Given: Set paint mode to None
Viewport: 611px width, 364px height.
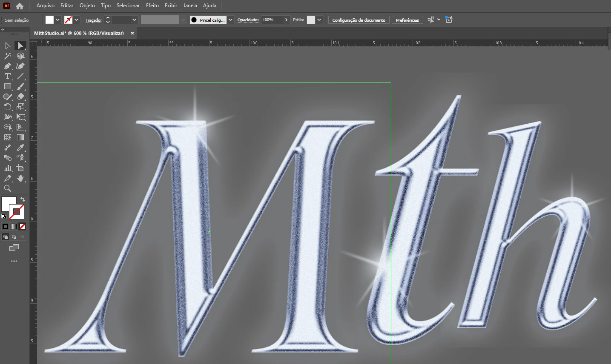Looking at the screenshot, I should click(x=23, y=227).
